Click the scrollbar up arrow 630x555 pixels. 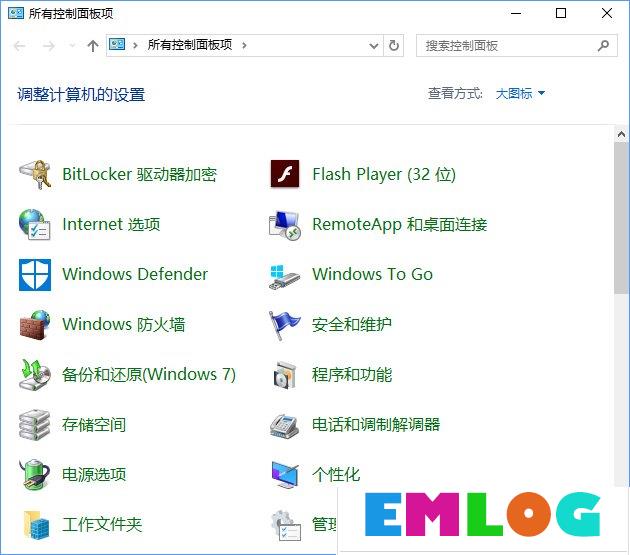[x=621, y=134]
